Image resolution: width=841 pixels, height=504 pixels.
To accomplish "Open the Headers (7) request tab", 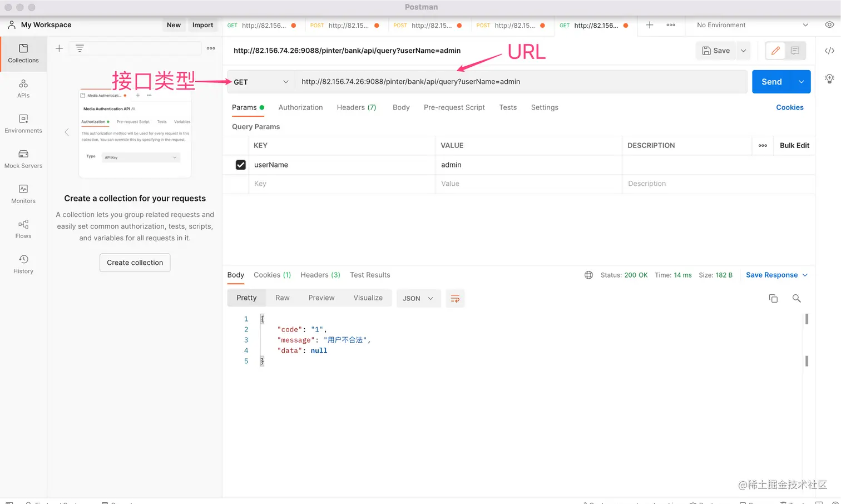I will tap(357, 107).
